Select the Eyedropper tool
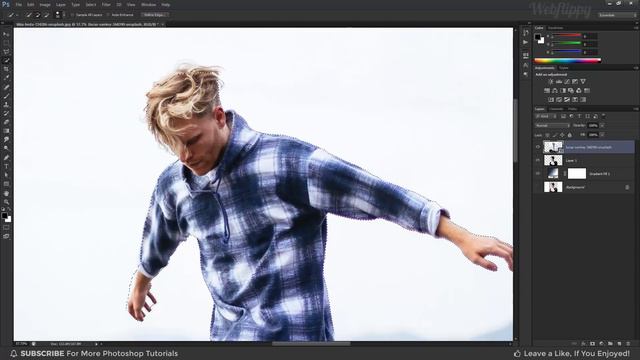640x360 pixels. click(x=6, y=78)
